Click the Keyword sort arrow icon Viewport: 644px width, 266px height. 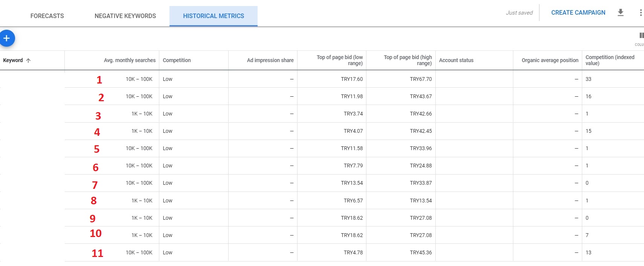point(28,60)
